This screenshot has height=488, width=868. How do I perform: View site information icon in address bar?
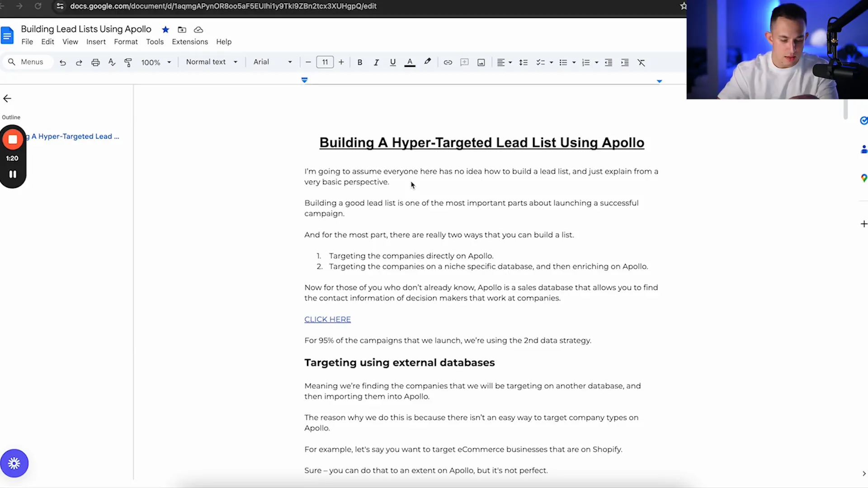tap(60, 6)
